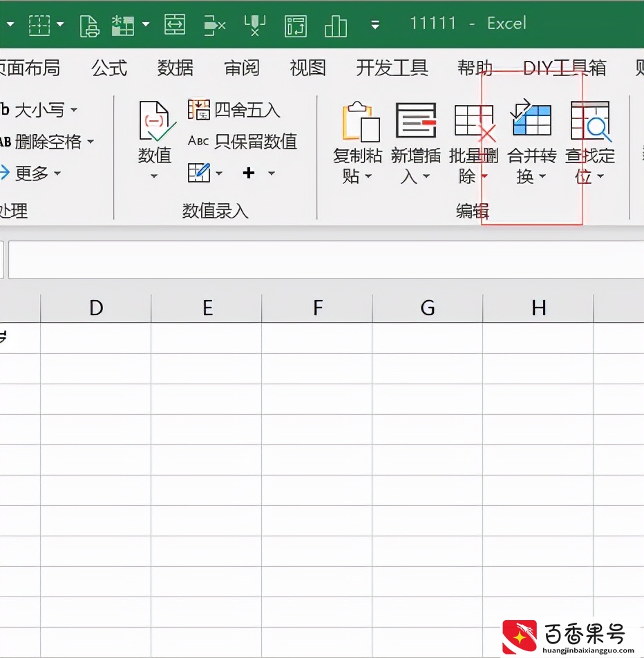
Task: Click the first cell under column G
Action: (x=428, y=338)
